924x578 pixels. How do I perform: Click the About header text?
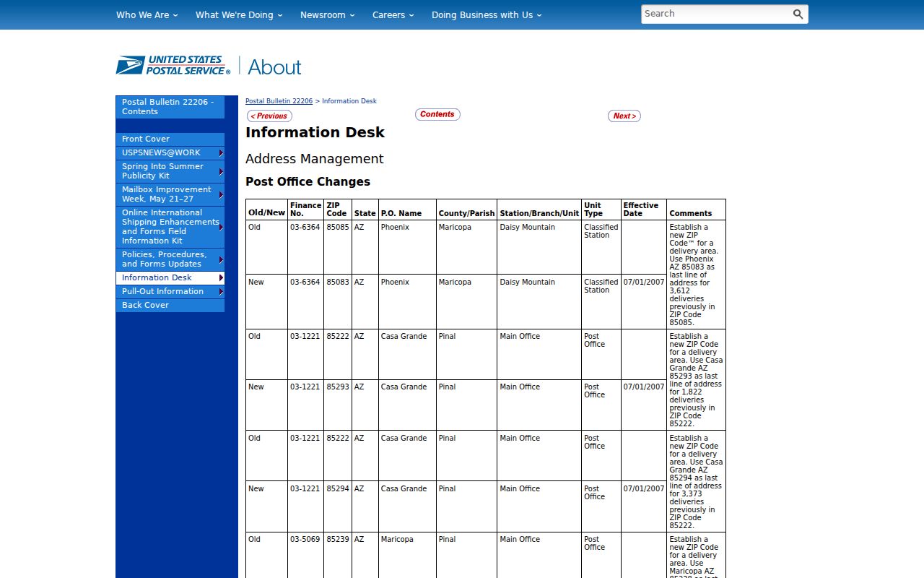click(274, 67)
